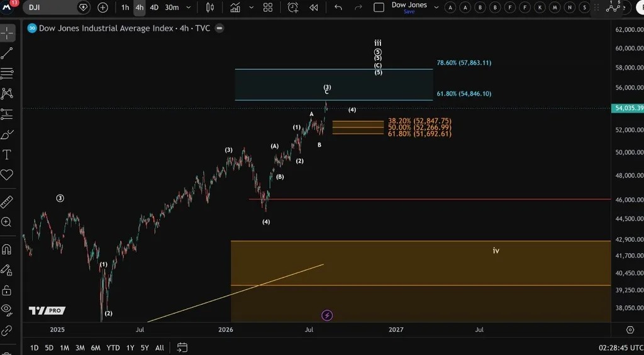The width and height of the screenshot is (644, 355).
Task: Click the Dow Jones layout name
Action: click(x=409, y=5)
